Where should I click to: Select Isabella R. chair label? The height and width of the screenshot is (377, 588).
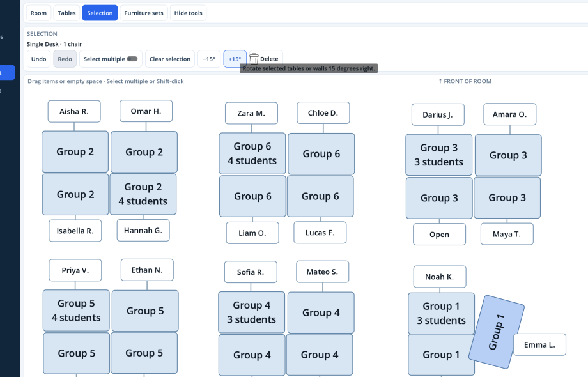(x=75, y=231)
